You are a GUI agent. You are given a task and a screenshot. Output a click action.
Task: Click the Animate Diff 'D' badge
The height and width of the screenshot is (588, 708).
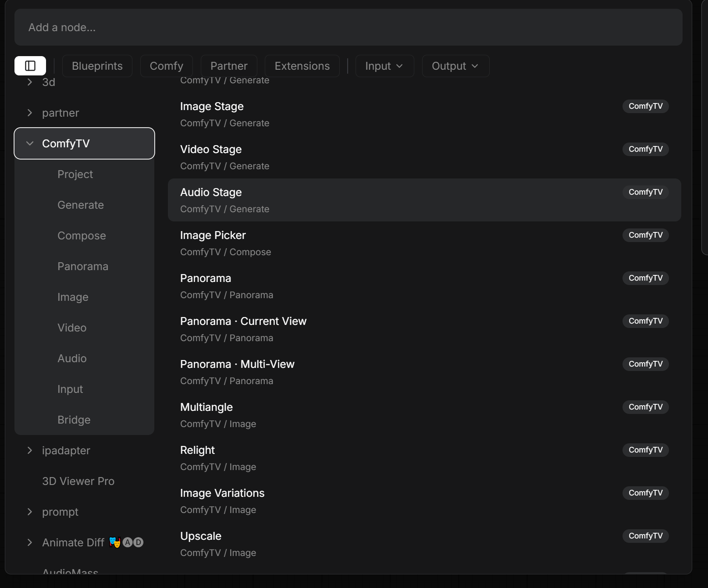(139, 542)
